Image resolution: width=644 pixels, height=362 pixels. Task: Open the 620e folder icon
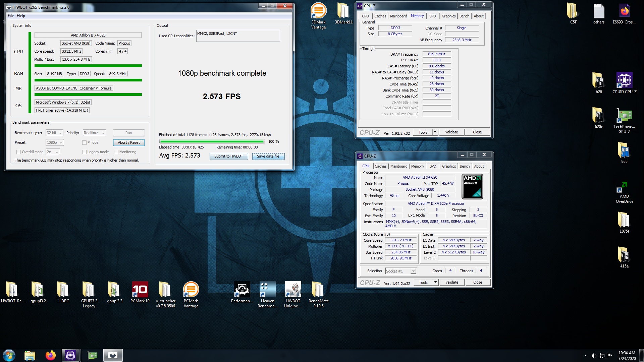pos(599,118)
